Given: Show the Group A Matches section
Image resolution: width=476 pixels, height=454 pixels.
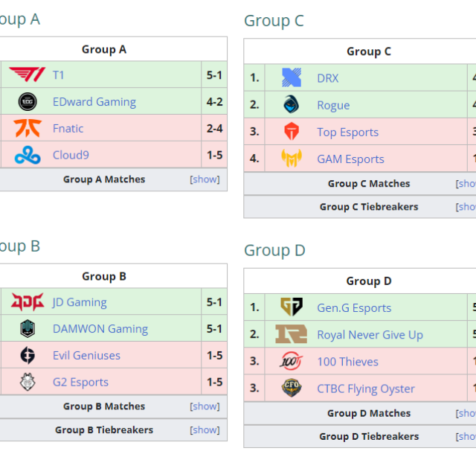Looking at the screenshot, I should [x=205, y=179].
